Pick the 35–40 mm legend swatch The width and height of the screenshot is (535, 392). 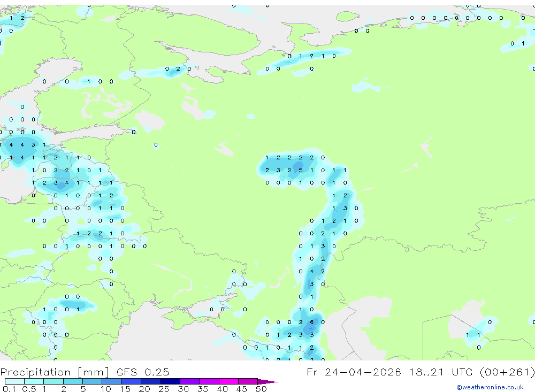tap(209, 381)
